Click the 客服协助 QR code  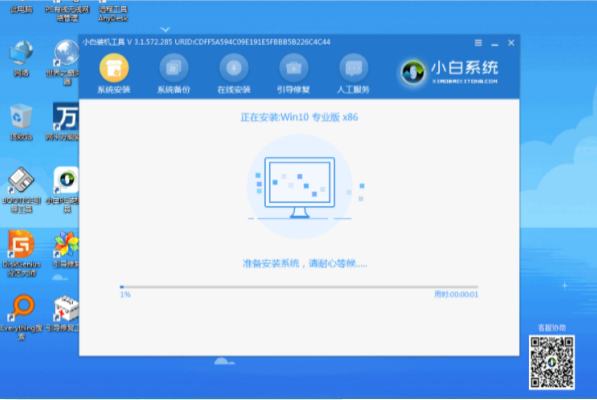[552, 362]
